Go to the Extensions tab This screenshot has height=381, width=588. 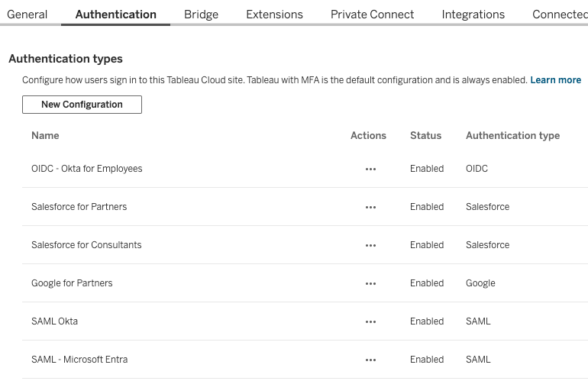tap(274, 15)
